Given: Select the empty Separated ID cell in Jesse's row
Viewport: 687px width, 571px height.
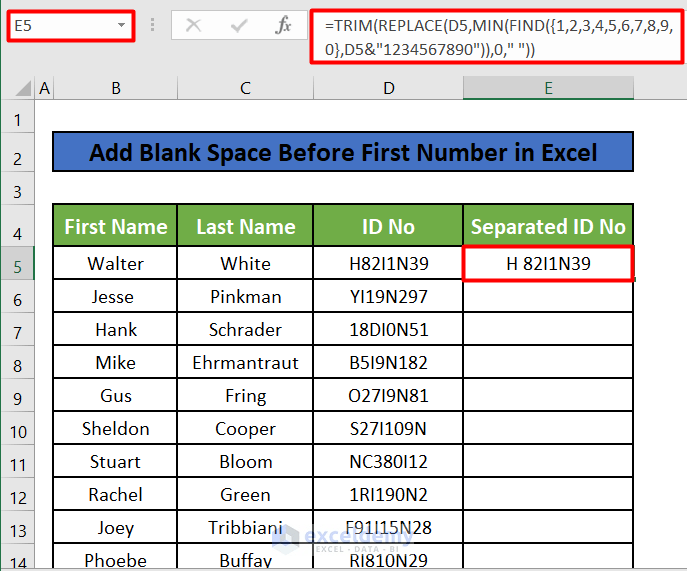Looking at the screenshot, I should 548,296.
